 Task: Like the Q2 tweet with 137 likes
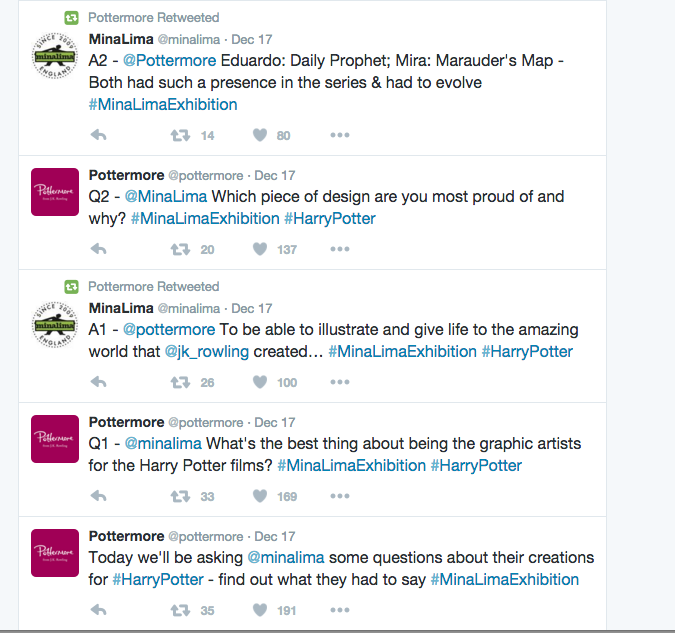point(260,249)
